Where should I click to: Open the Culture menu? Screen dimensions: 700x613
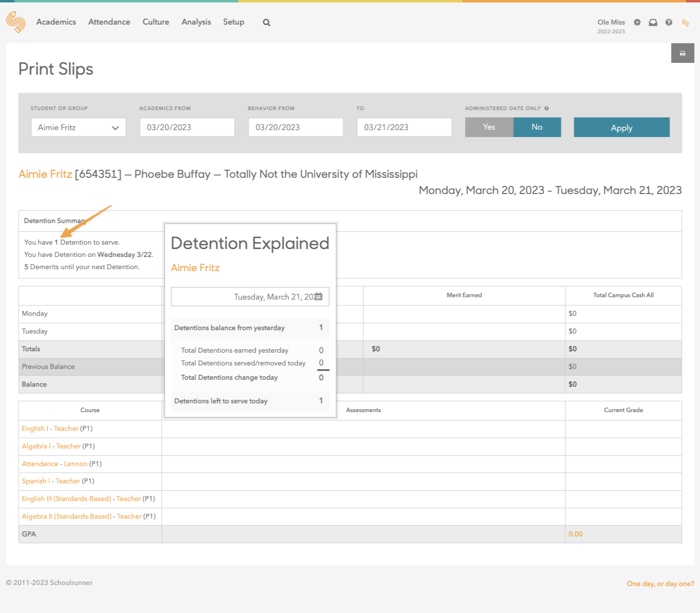coord(156,22)
